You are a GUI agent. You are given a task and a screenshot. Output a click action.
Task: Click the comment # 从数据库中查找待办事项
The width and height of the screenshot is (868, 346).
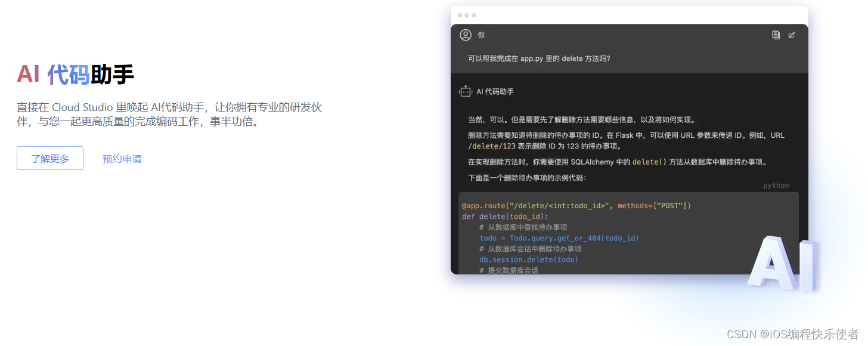523,227
